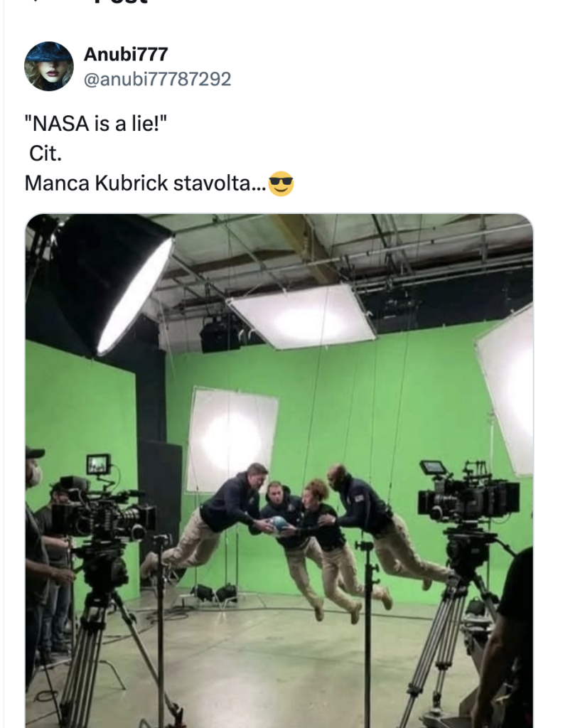Open the @anubi77787292 handle link
The image size is (585, 728).
tap(158, 79)
